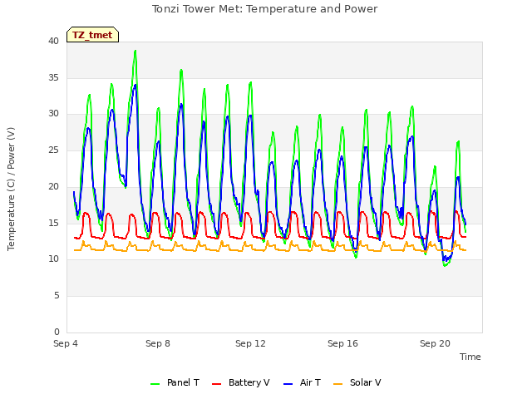Toggle the Battery V legend entry
The width and height of the screenshot is (532, 399).
pos(240,382)
